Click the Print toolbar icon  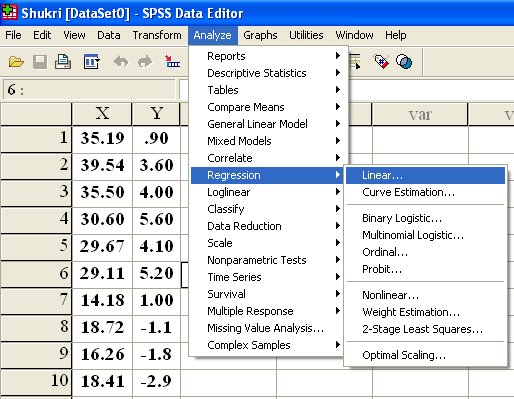(63, 62)
